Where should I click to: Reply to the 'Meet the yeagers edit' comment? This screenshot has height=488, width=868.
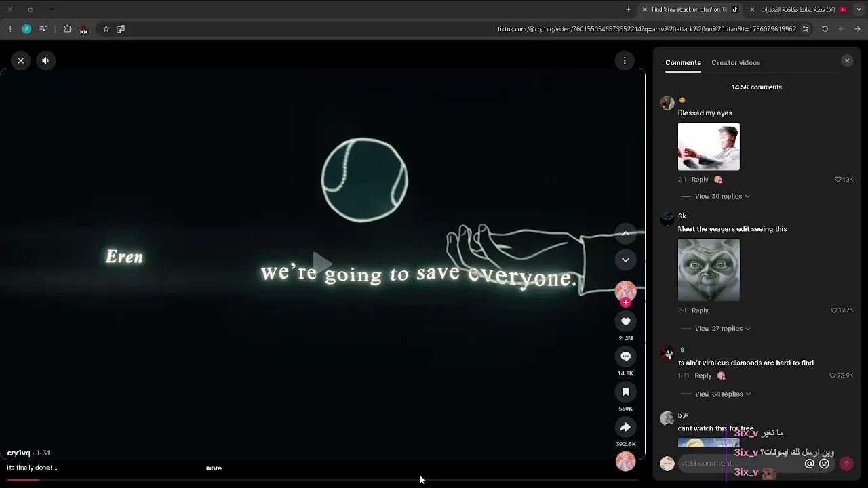(700, 310)
